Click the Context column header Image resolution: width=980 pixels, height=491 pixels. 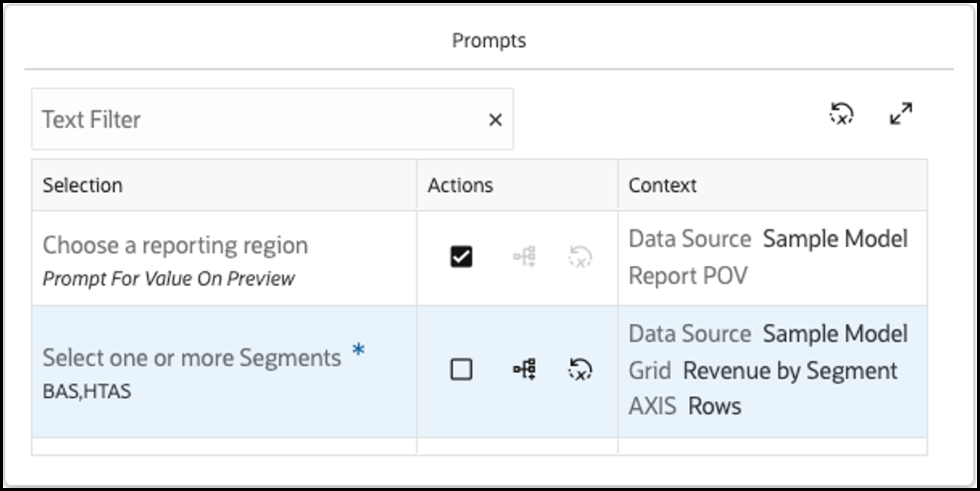click(x=662, y=185)
